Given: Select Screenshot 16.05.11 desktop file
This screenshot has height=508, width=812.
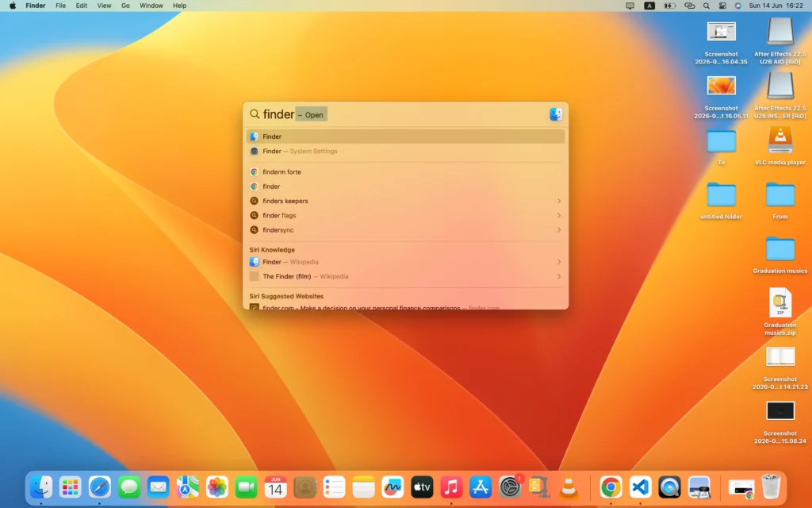Looking at the screenshot, I should tap(721, 98).
